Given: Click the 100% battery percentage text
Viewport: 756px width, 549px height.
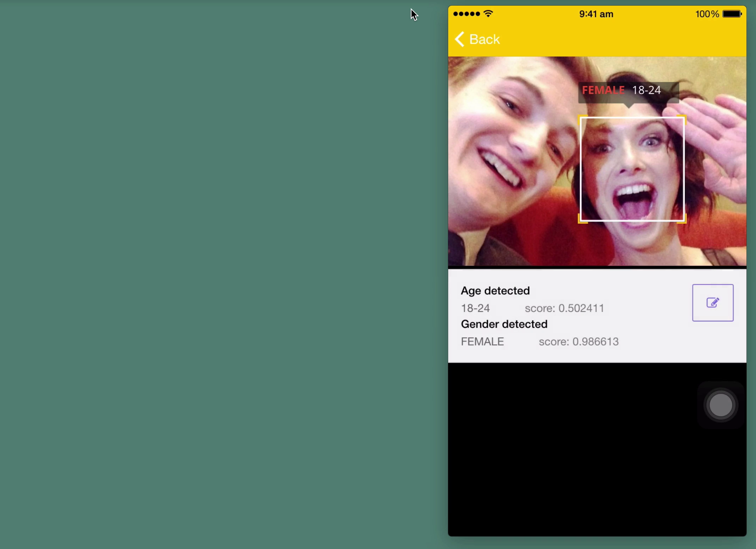Looking at the screenshot, I should pyautogui.click(x=707, y=14).
